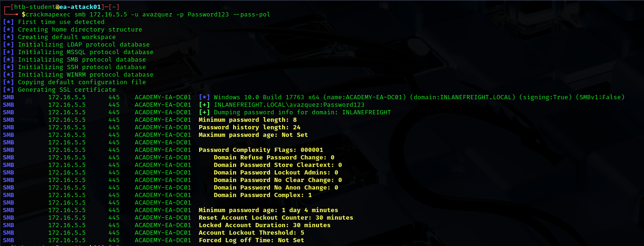The height and width of the screenshot is (246, 644).
Task: Click "Minimum password age: 1 day 4 minutes"
Action: (269, 210)
